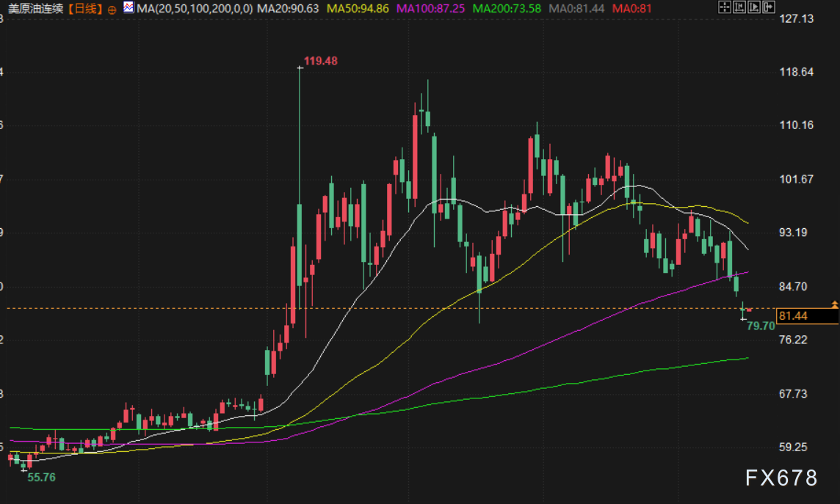
Task: Click the 101.67 price axis label
Action: (x=797, y=179)
